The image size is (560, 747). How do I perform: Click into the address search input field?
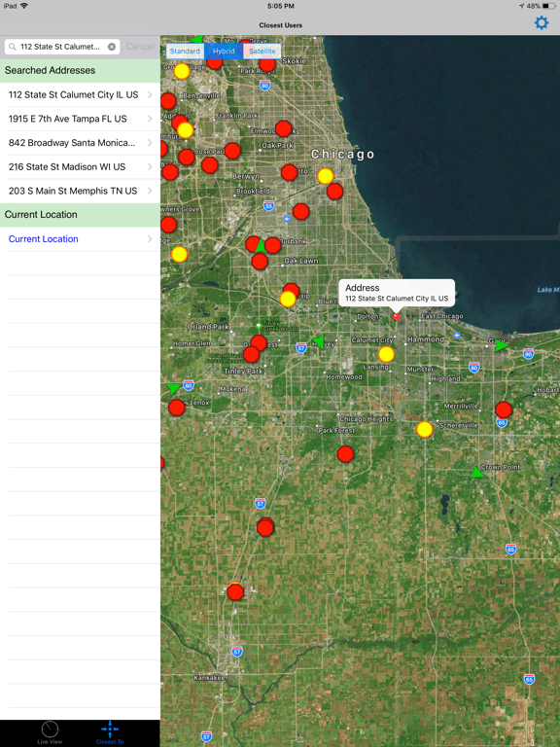click(x=62, y=47)
